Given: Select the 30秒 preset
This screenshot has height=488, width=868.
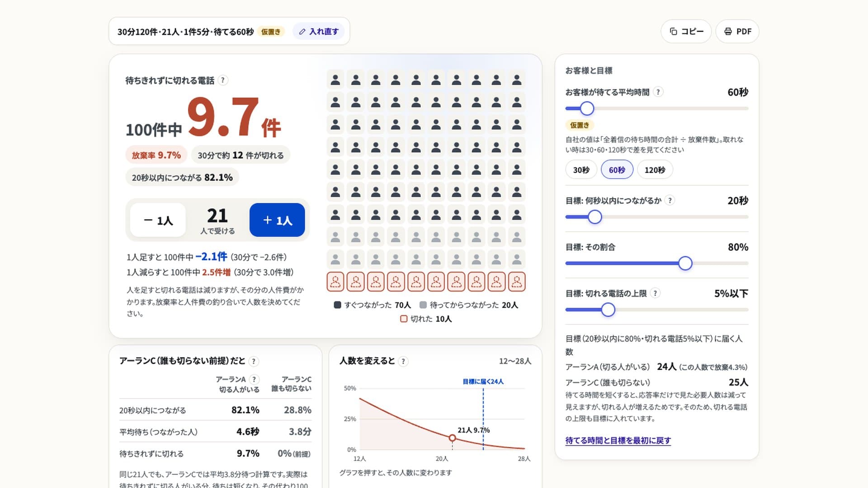Looking at the screenshot, I should pyautogui.click(x=581, y=170).
